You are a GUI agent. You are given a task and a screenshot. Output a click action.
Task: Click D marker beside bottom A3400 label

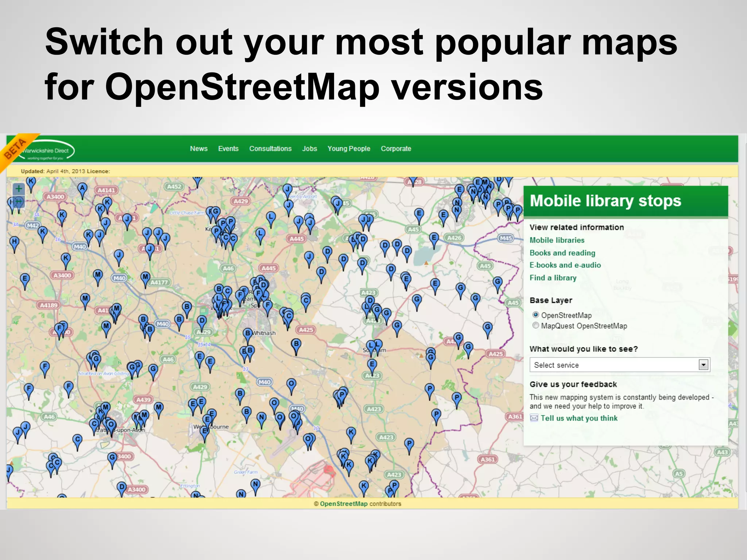coord(122,489)
